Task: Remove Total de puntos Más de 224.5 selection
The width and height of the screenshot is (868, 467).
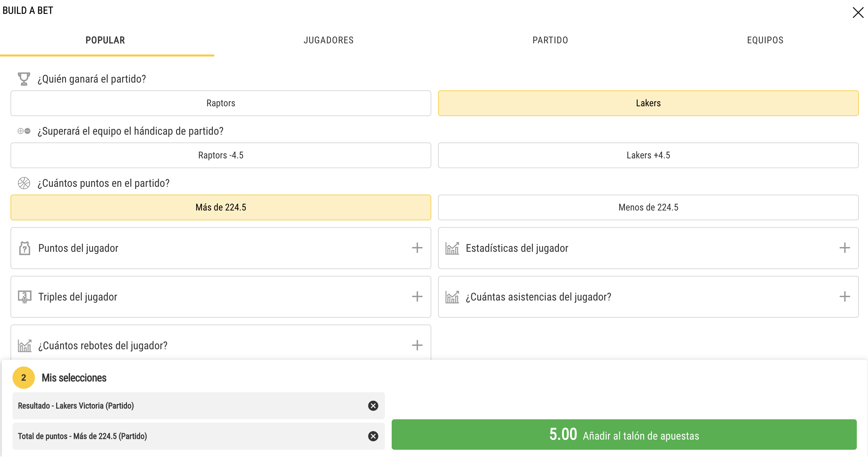Action: [x=373, y=436]
